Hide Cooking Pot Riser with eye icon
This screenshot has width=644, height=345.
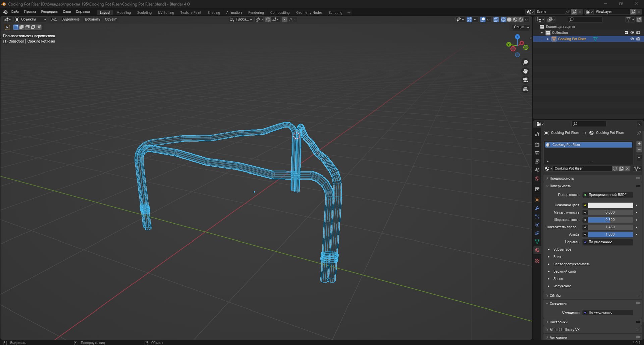pos(632,39)
